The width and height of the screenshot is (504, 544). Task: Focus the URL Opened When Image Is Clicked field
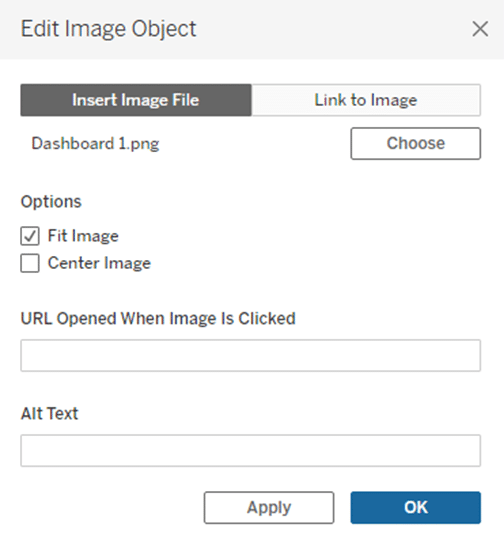pyautogui.click(x=250, y=356)
